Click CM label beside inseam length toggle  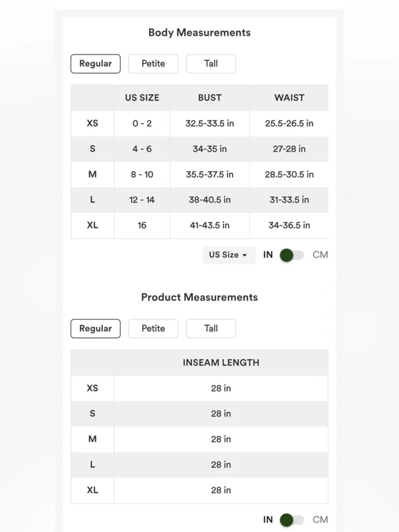tap(320, 520)
